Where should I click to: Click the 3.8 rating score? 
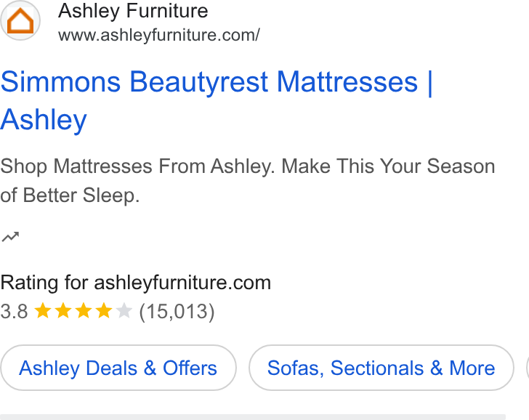[14, 311]
